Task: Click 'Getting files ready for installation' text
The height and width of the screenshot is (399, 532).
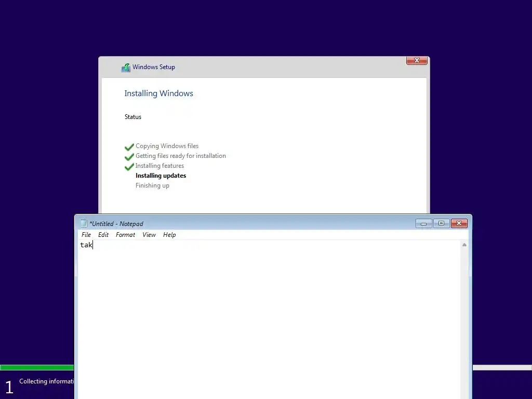Action: click(180, 156)
